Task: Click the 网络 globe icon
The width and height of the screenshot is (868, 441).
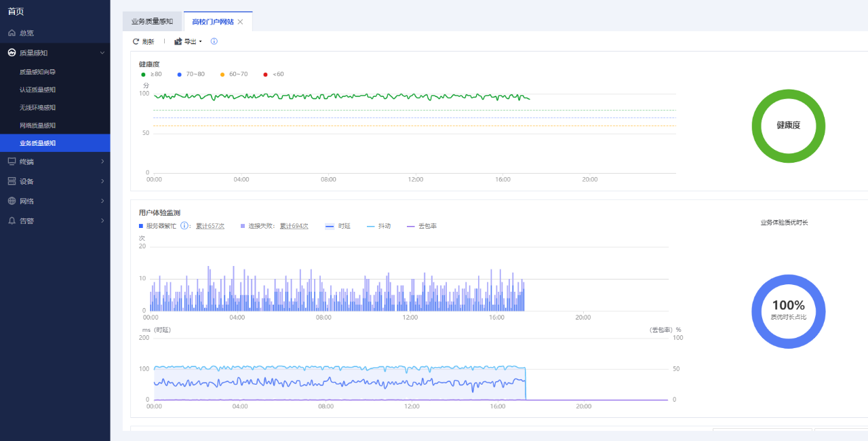Action: (x=12, y=201)
